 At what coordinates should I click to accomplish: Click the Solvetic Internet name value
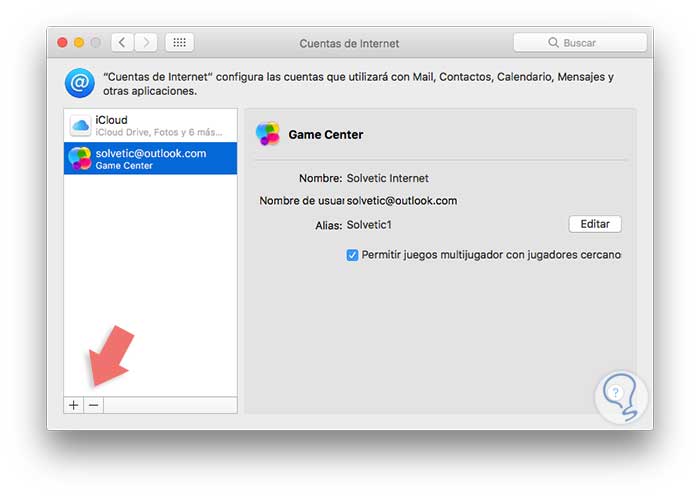tap(387, 178)
